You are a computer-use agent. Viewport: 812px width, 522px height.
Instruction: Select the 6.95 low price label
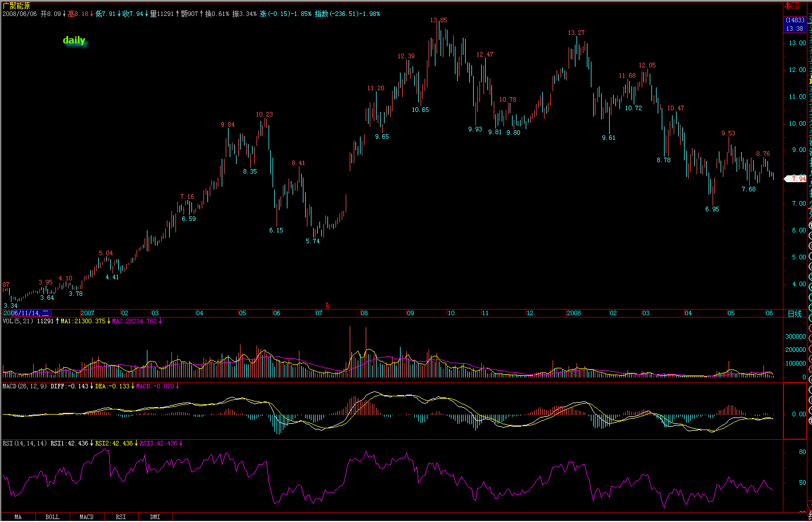point(712,209)
